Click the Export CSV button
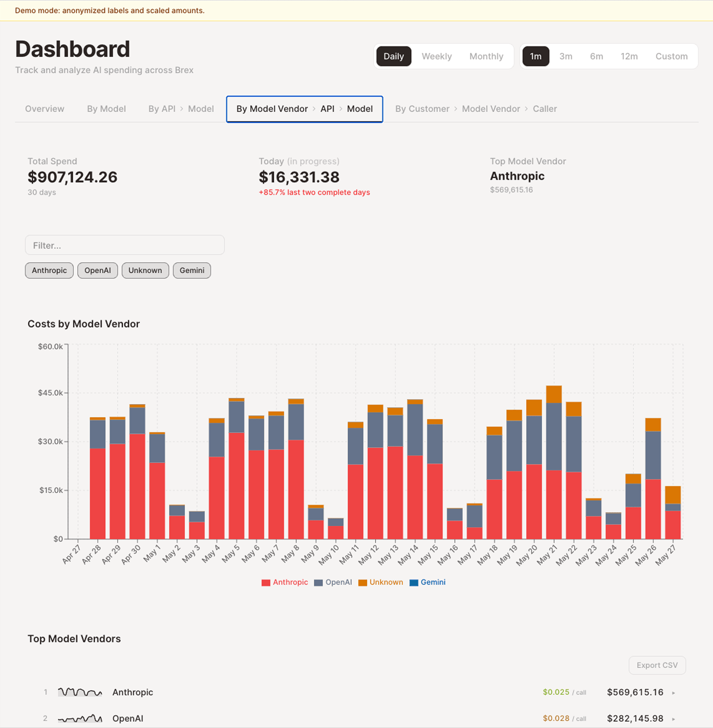The height and width of the screenshot is (728, 713). [x=657, y=665]
